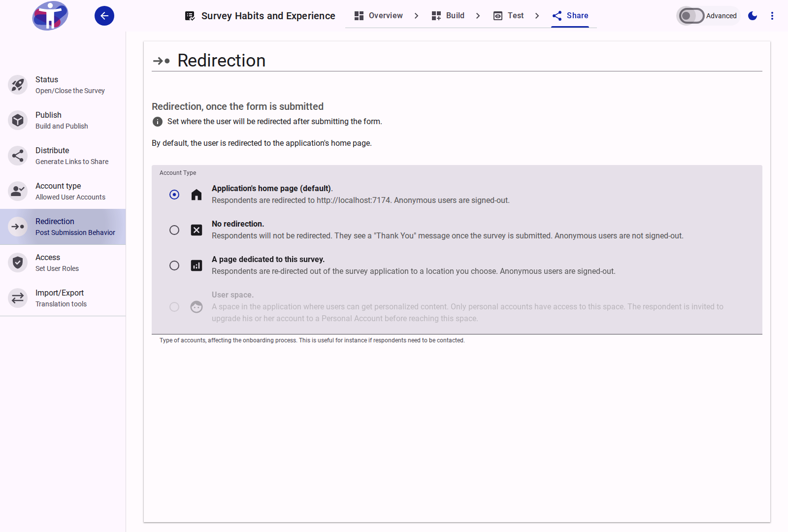Click the 'Survey Habits and Experience' title
This screenshot has height=532, width=788.
268,16
